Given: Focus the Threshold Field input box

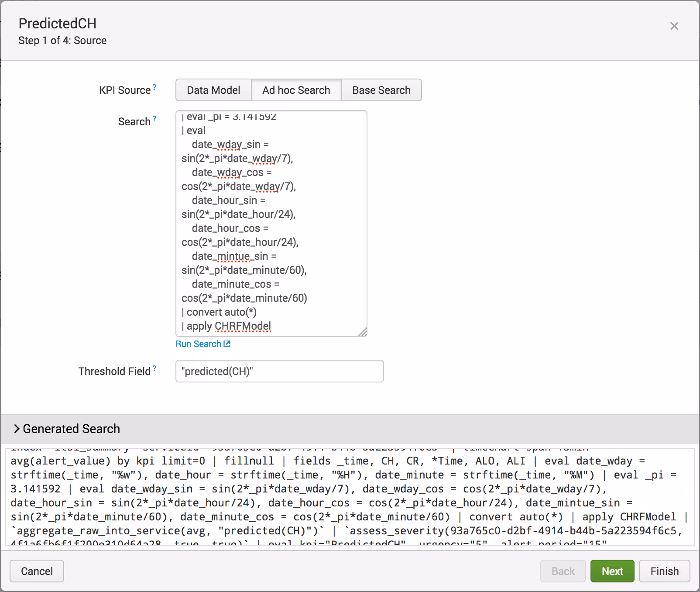Looking at the screenshot, I should point(279,371).
